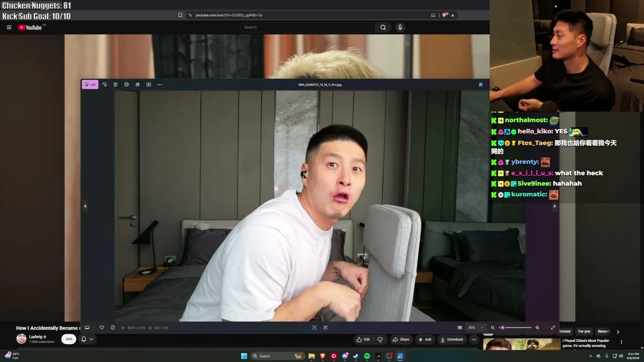Image resolution: width=644 pixels, height=362 pixels.
Task: Click the Ask button under video
Action: pos(425,339)
